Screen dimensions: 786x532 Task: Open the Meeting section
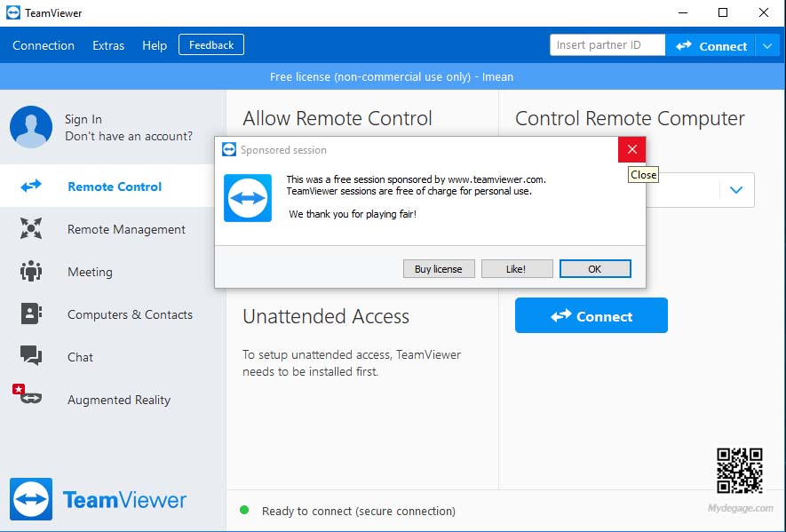pyautogui.click(x=113, y=271)
